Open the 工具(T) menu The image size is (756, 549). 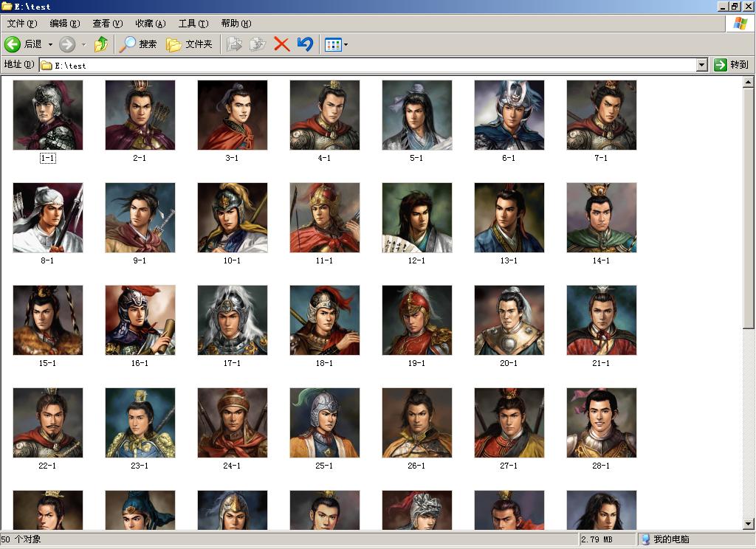click(193, 24)
